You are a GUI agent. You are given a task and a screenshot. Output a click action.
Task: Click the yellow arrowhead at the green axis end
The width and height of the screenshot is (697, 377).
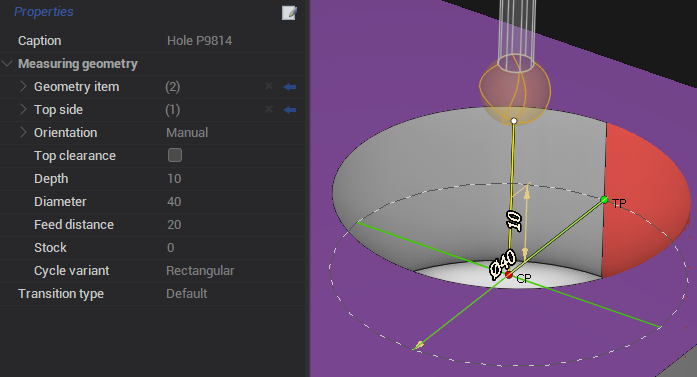[419, 345]
